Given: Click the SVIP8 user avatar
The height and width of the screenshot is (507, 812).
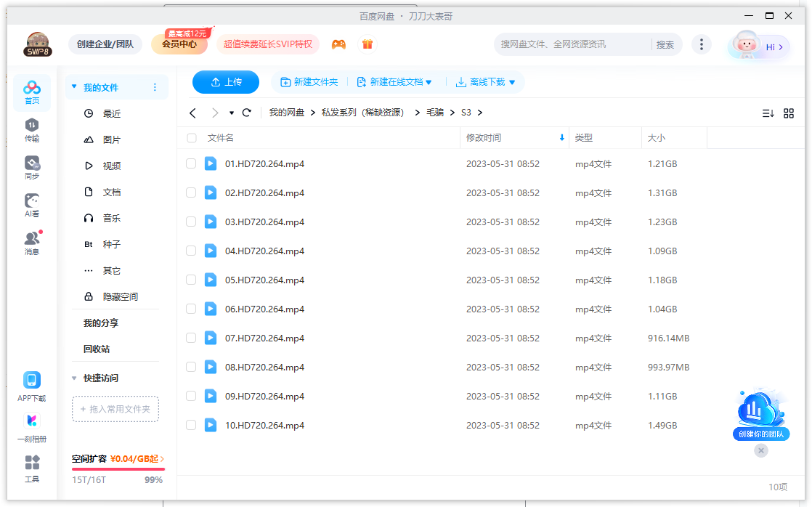Looking at the screenshot, I should 38,44.
